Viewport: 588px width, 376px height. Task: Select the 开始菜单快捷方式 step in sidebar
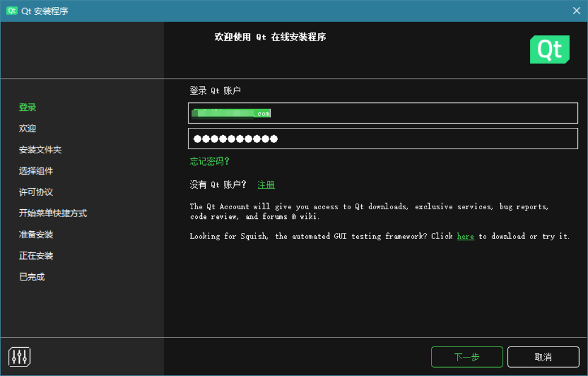point(53,213)
